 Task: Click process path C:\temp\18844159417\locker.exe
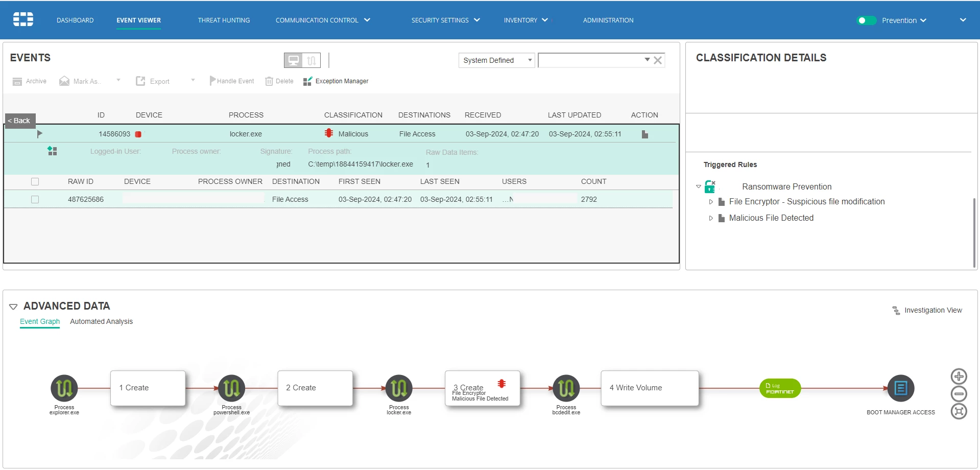click(361, 164)
